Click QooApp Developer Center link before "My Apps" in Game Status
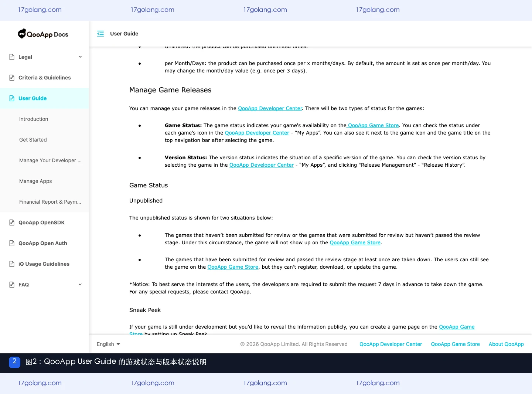532x394 pixels. (x=257, y=133)
